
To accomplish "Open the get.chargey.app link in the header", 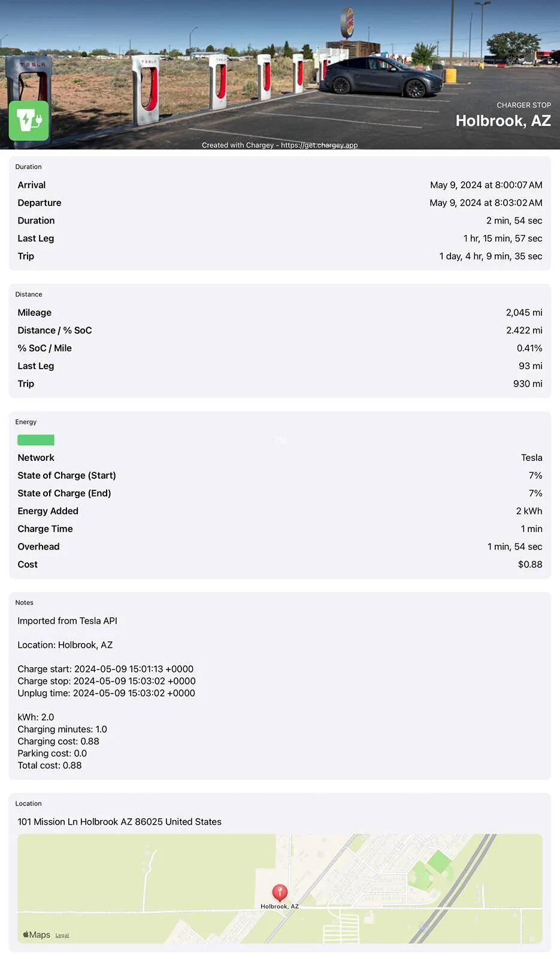I will pyautogui.click(x=319, y=145).
